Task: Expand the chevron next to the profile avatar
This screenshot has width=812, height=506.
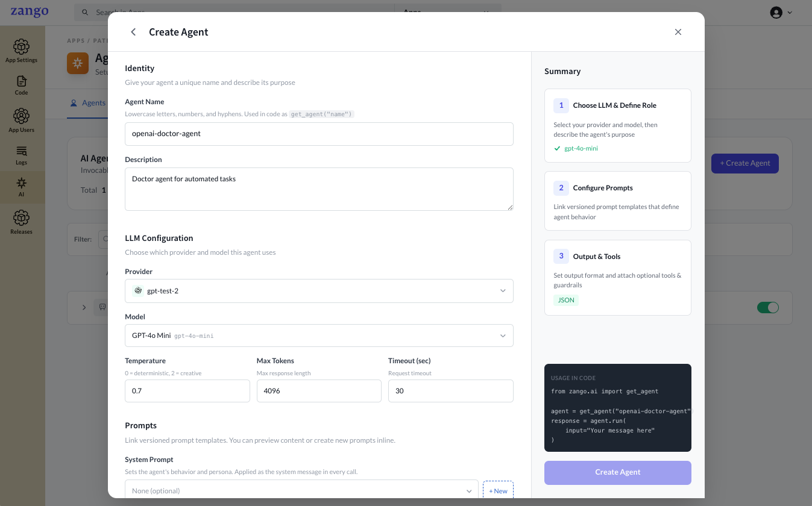Action: (x=790, y=12)
